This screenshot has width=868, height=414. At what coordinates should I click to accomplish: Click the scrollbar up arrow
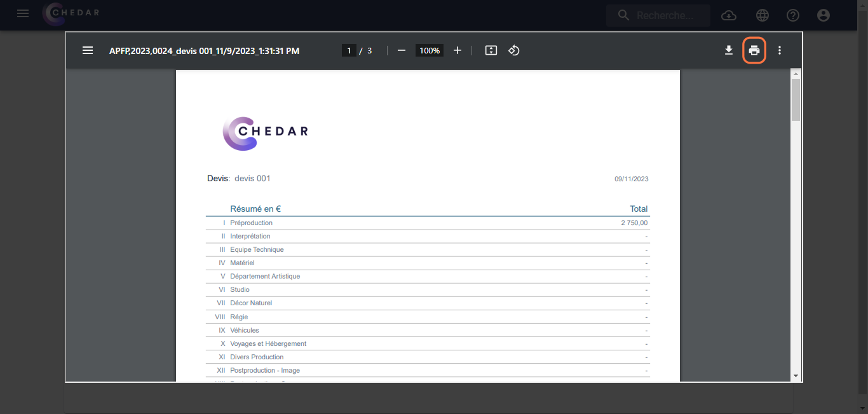796,74
